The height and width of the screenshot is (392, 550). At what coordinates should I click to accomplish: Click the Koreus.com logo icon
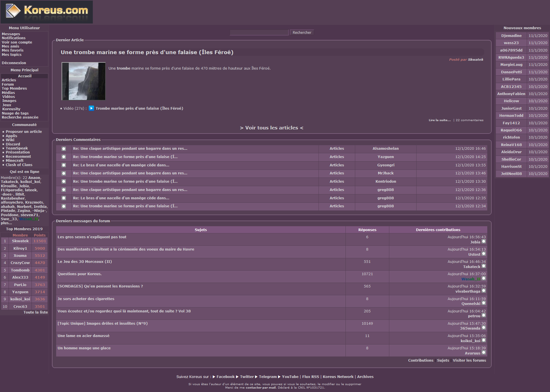click(x=13, y=11)
